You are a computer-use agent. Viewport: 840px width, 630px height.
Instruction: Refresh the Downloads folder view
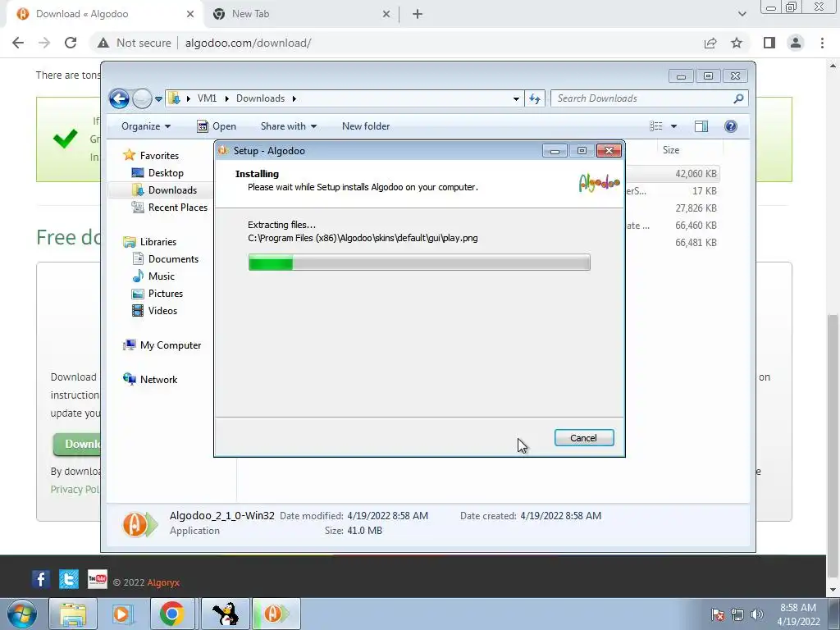535,98
